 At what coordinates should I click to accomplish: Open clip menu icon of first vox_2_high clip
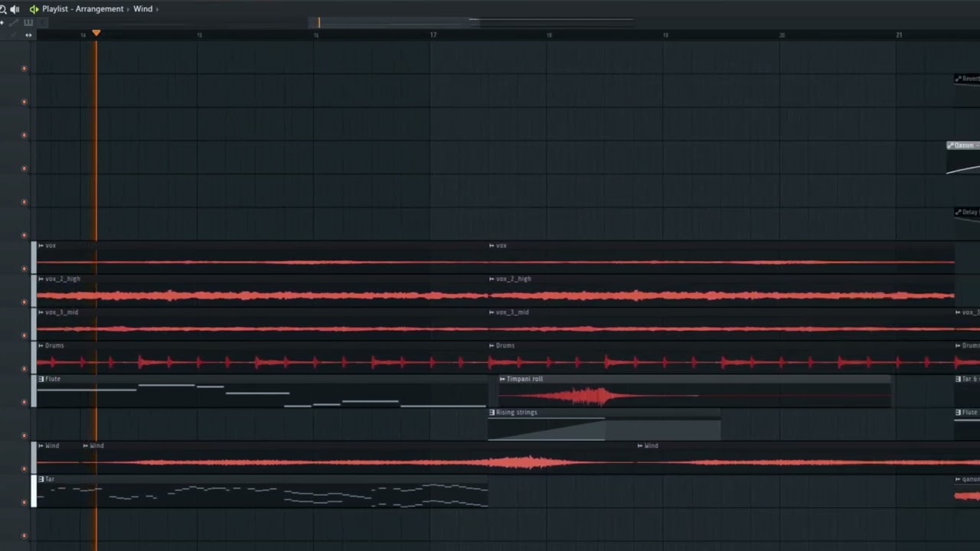pos(41,279)
